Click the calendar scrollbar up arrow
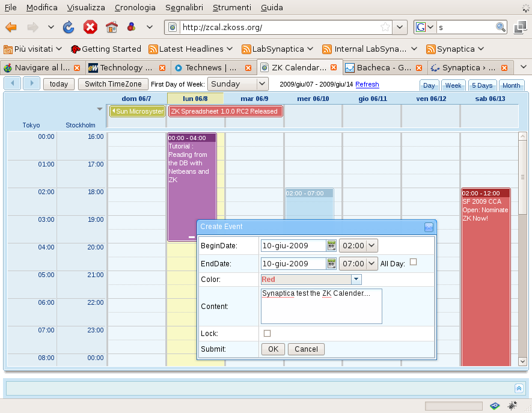532x413 pixels. pyautogui.click(x=522, y=136)
